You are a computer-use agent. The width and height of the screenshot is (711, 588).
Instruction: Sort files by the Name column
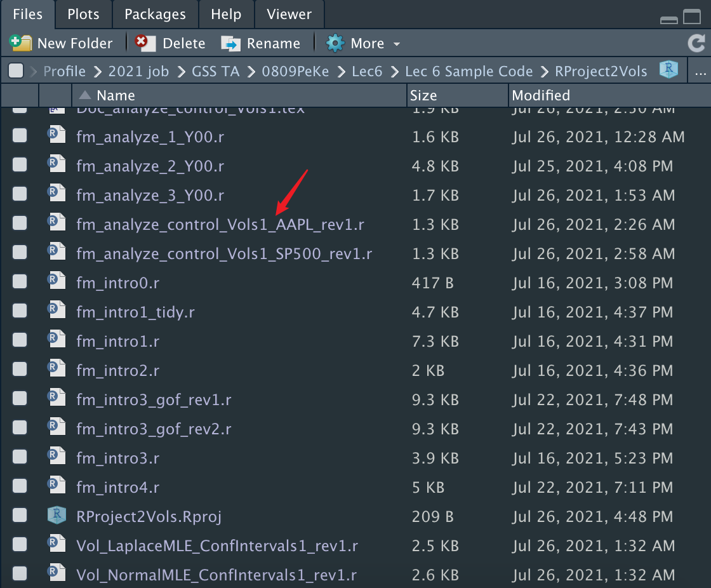click(x=116, y=95)
